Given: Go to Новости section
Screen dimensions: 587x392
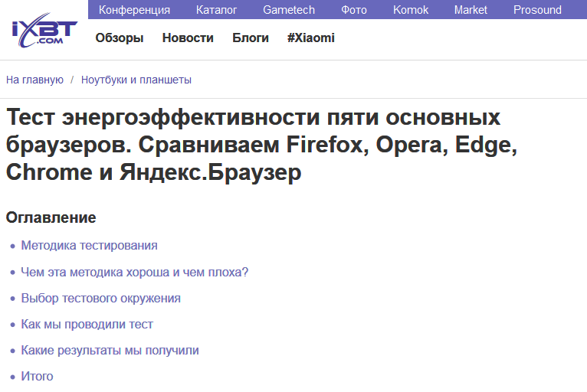Looking at the screenshot, I should click(188, 38).
